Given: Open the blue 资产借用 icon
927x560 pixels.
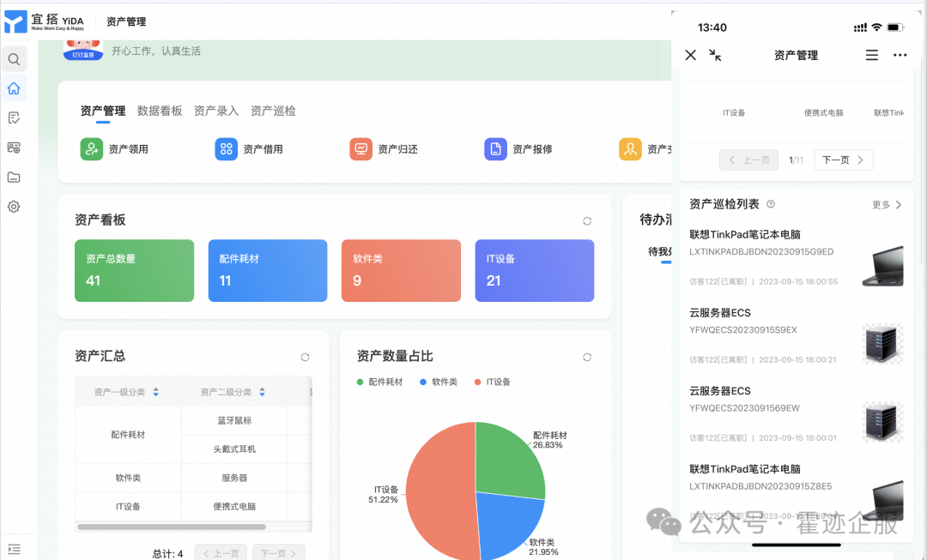Looking at the screenshot, I should tap(226, 149).
